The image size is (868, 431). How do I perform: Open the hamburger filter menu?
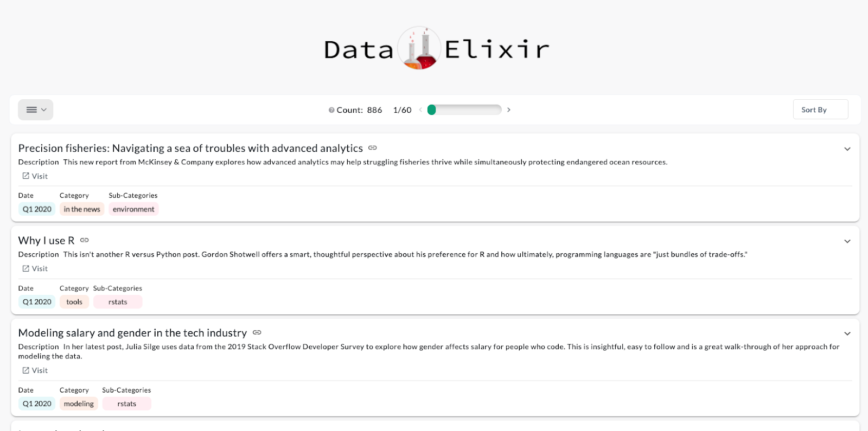(x=31, y=110)
